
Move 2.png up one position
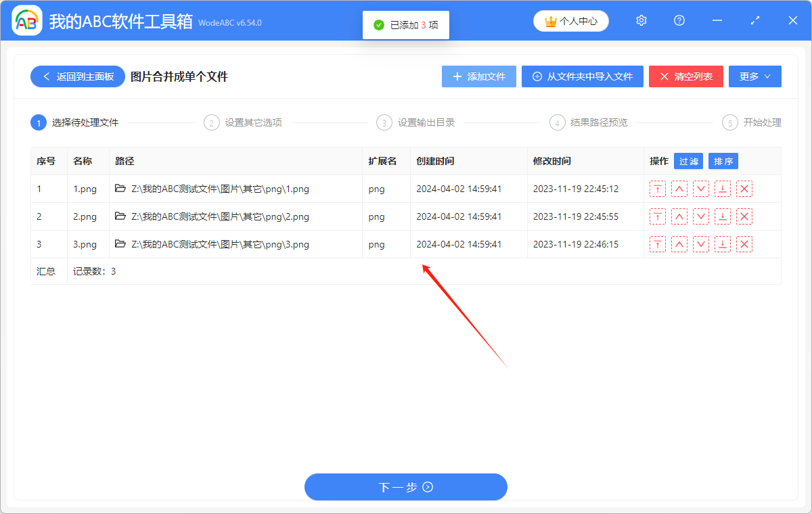(x=679, y=217)
